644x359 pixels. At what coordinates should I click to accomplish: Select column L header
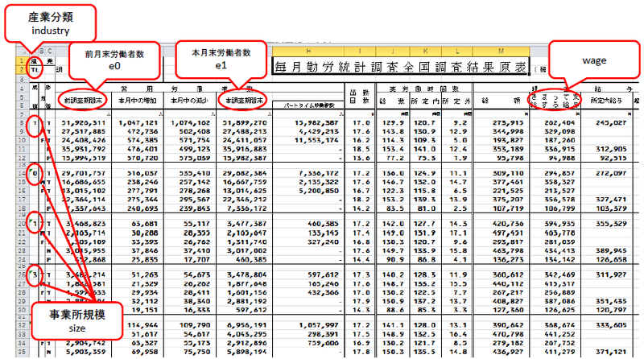click(x=457, y=51)
